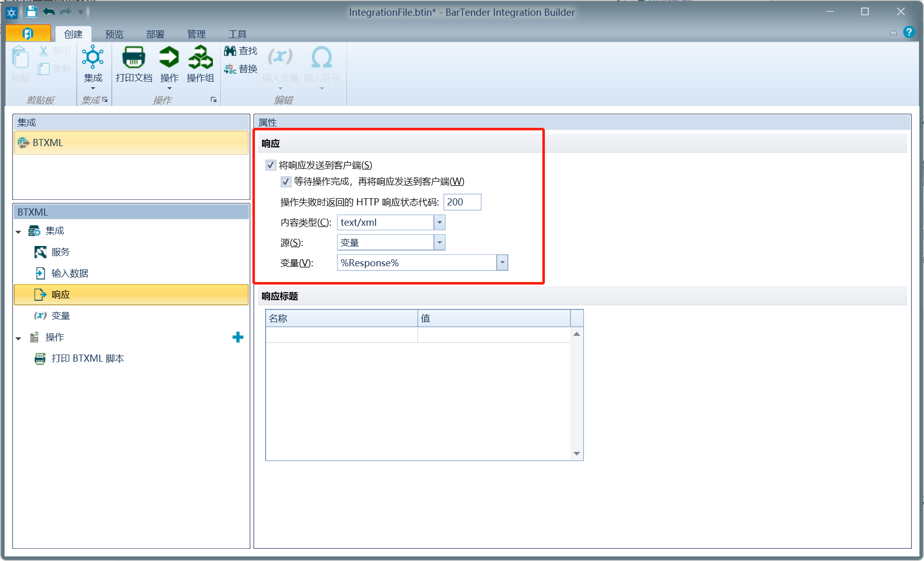Open the 集成 group dialog launcher

click(x=105, y=99)
